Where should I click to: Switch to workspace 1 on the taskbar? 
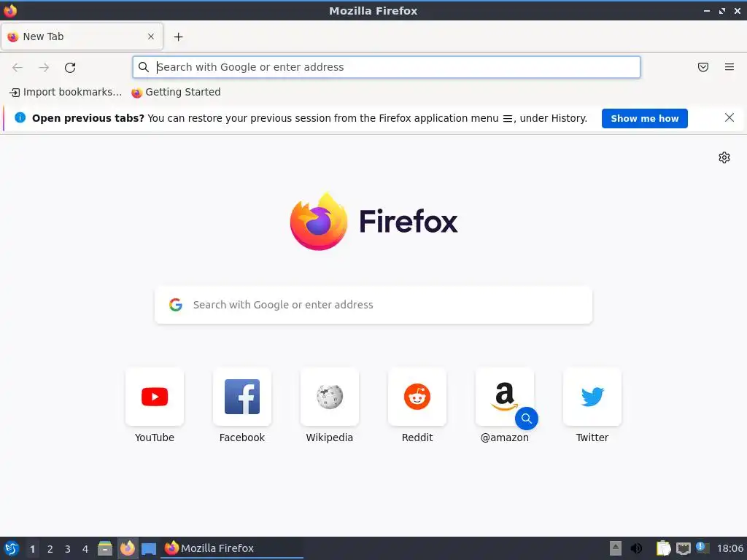coord(32,549)
